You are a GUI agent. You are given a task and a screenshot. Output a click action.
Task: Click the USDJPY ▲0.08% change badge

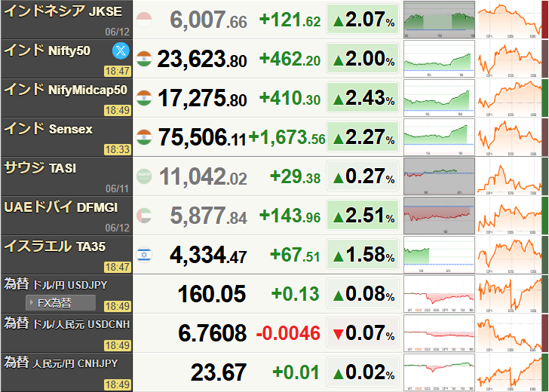363,294
